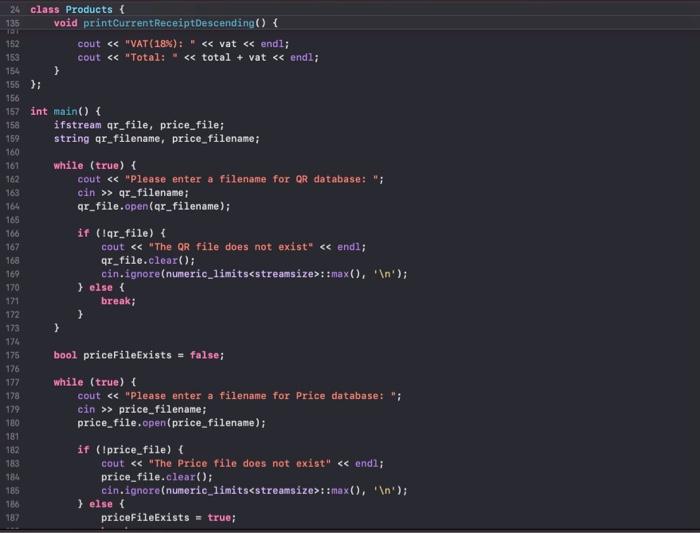Click line number 152 in the gutter
The width and height of the screenshot is (700, 533).
click(12, 44)
